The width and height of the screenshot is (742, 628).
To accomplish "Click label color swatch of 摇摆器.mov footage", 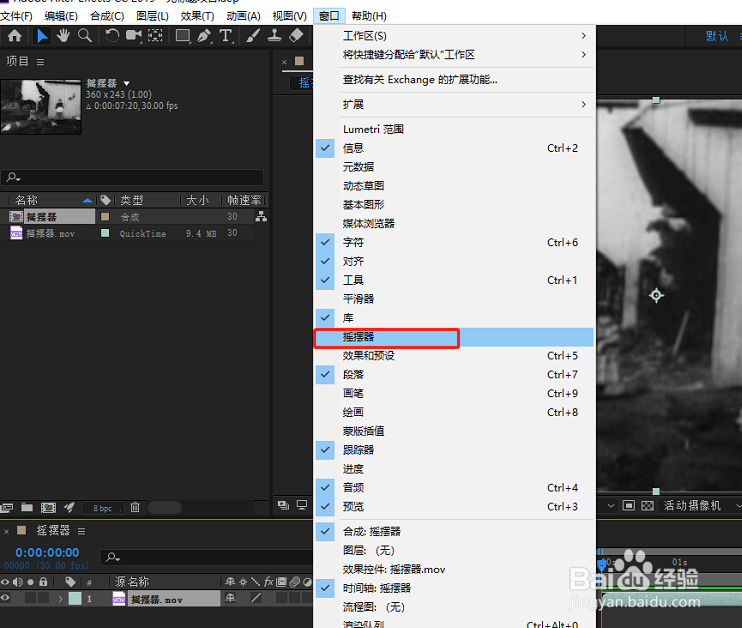I will click(x=105, y=233).
